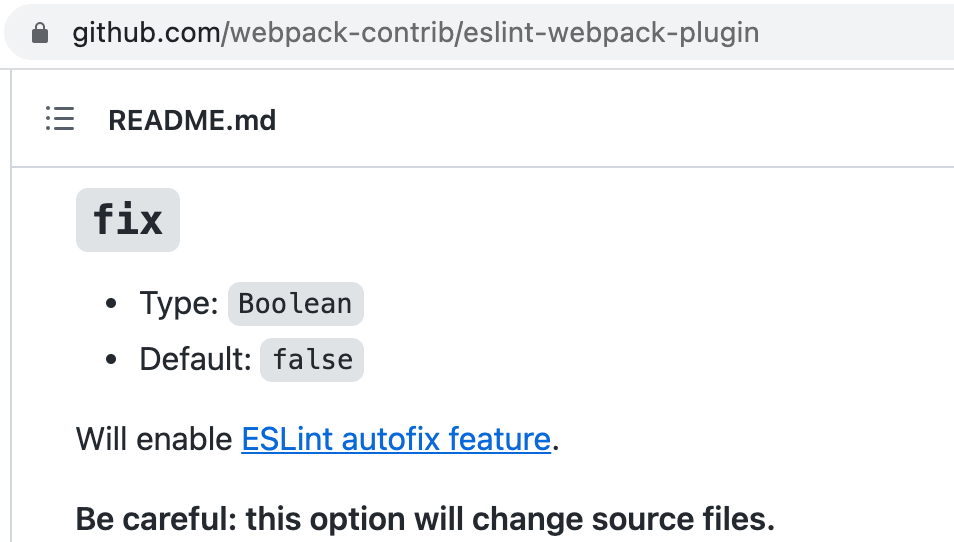The image size is (954, 542).
Task: Click the Boolean type code badge
Action: 295,304
